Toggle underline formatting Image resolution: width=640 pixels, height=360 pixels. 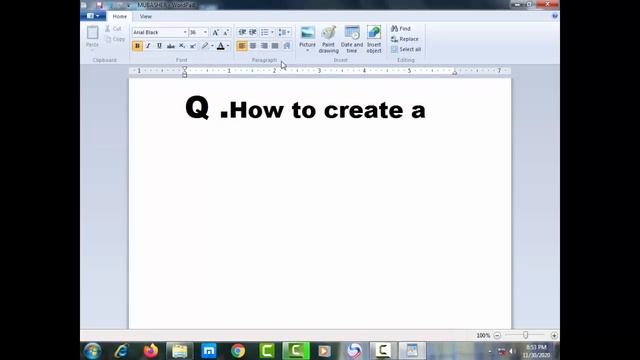coord(159,46)
